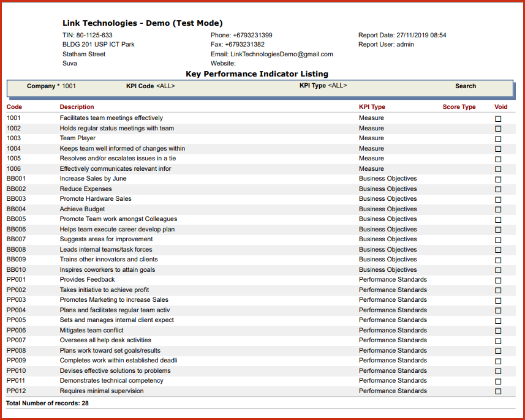Toggle Void checkbox for BB001 row
525x420 pixels.
click(498, 179)
